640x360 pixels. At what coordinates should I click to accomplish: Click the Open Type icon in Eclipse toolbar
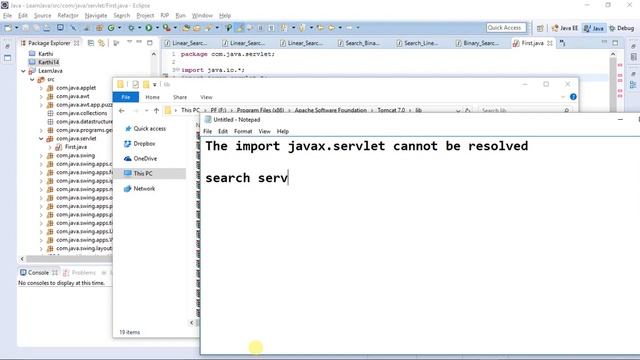point(186,28)
